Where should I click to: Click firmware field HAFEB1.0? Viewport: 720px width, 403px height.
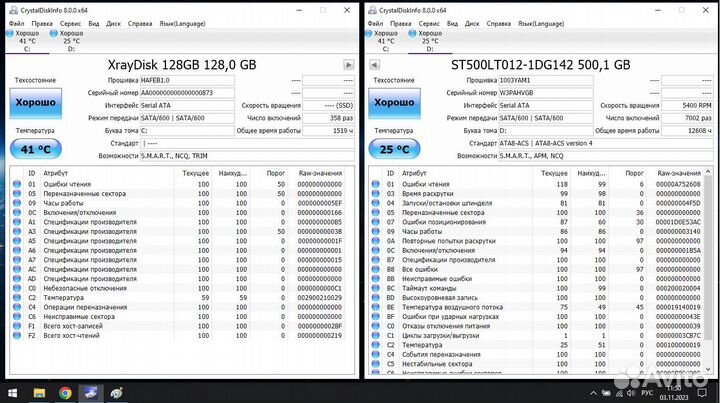[x=187, y=80]
